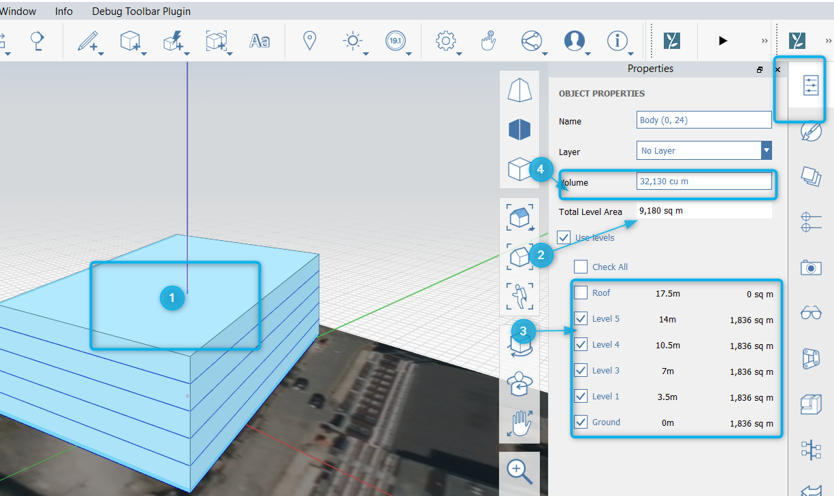Viewport: 834px width, 496px height.
Task: Open the Layer dropdown showing No Layer
Action: (x=704, y=150)
